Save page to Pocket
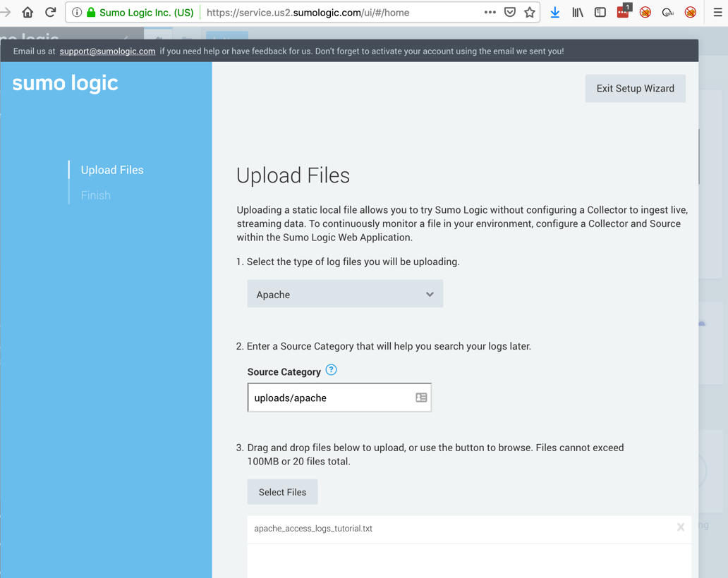 [x=510, y=12]
